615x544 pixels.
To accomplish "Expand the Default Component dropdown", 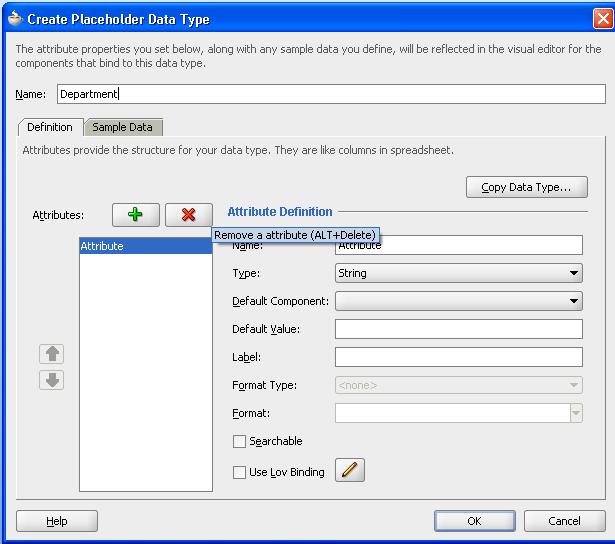I will click(x=458, y=301).
